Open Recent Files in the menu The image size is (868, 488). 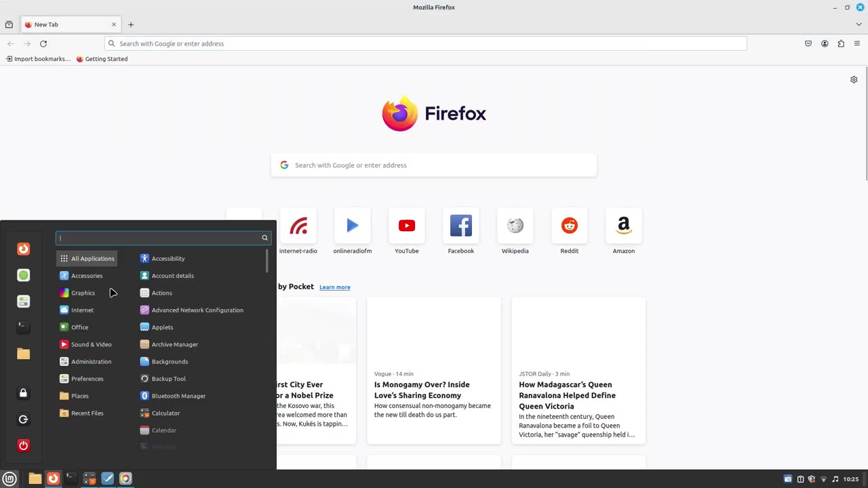coord(87,413)
